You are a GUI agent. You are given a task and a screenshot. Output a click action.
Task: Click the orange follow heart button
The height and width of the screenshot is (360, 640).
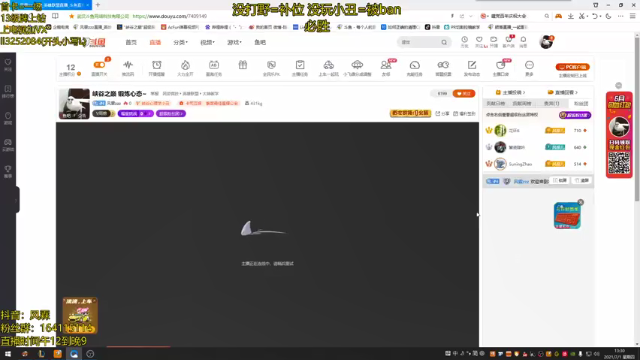coord(464,93)
